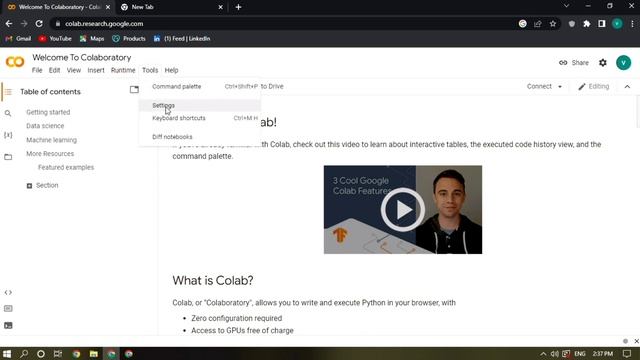
Task: Collapse the header with the chevron
Action: [x=627, y=87]
